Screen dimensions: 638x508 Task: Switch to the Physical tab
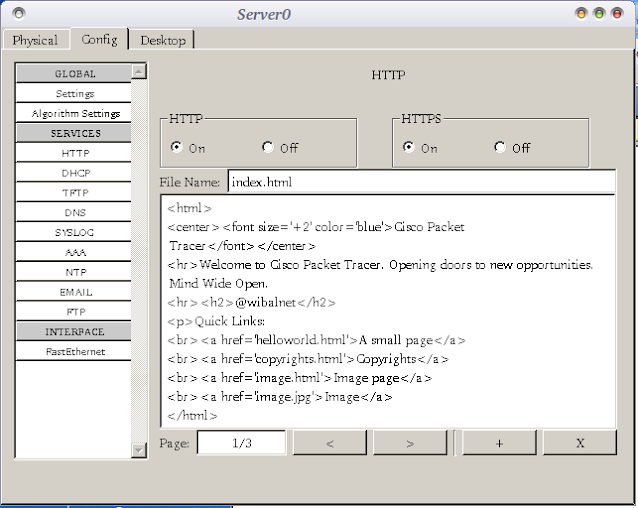click(35, 40)
